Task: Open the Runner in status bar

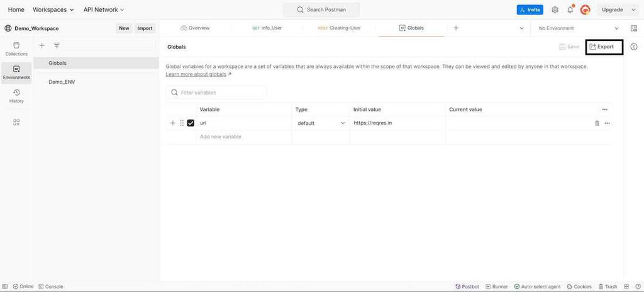Action: [x=497, y=287]
